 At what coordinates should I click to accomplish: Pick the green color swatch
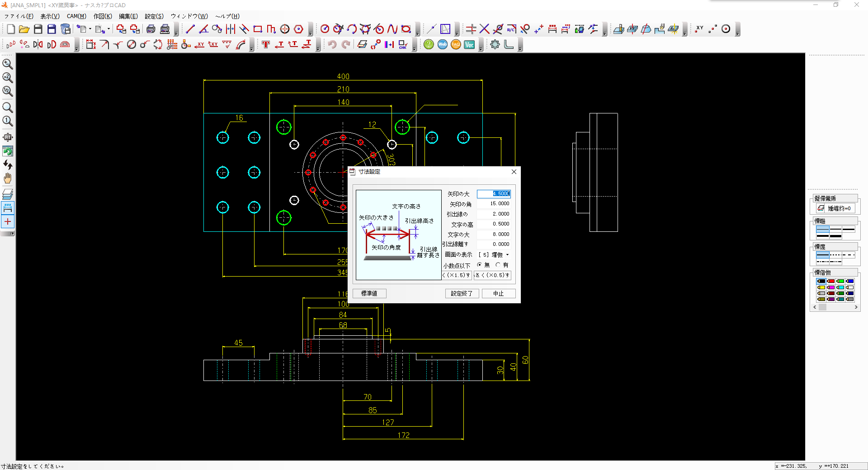point(840,281)
